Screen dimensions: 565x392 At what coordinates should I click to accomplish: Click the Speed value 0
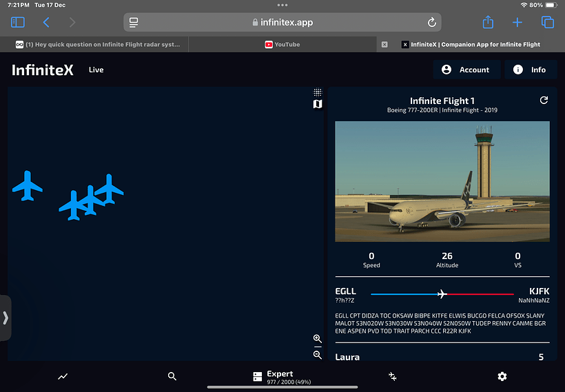(371, 256)
